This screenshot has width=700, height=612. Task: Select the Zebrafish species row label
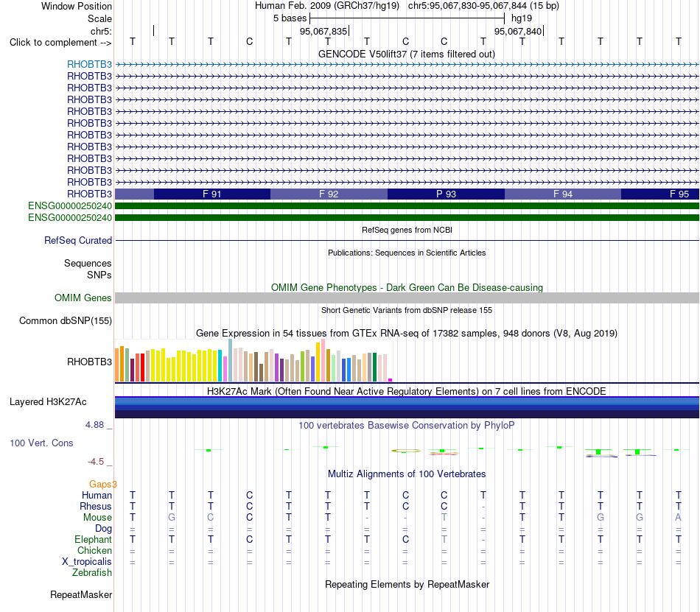(92, 573)
